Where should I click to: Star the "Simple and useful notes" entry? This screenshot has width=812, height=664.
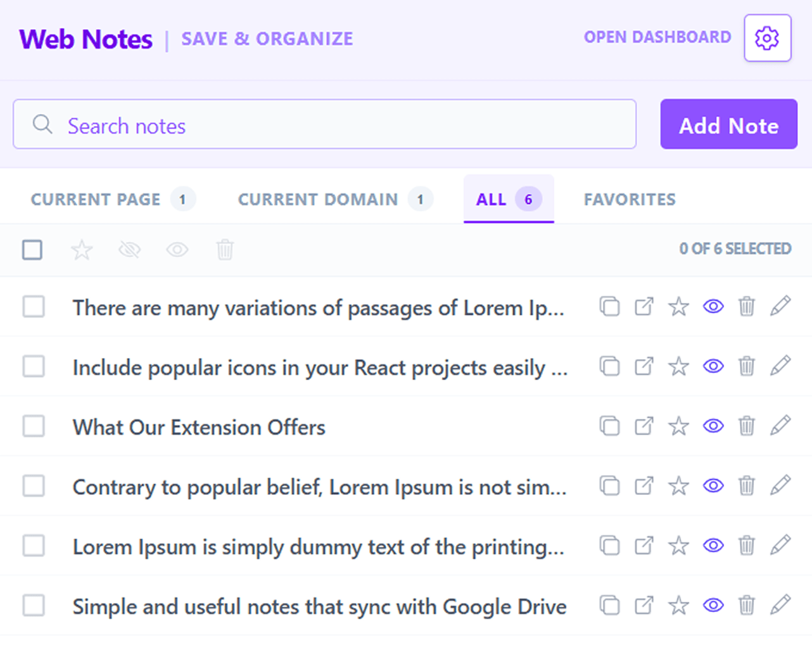coord(678,605)
